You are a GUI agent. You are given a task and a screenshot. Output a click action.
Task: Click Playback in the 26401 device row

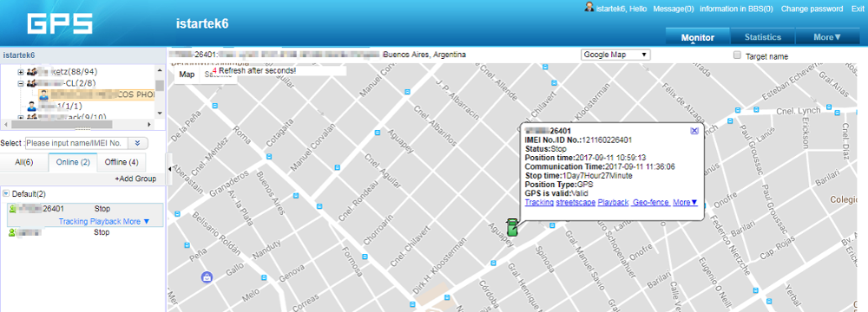click(x=105, y=221)
